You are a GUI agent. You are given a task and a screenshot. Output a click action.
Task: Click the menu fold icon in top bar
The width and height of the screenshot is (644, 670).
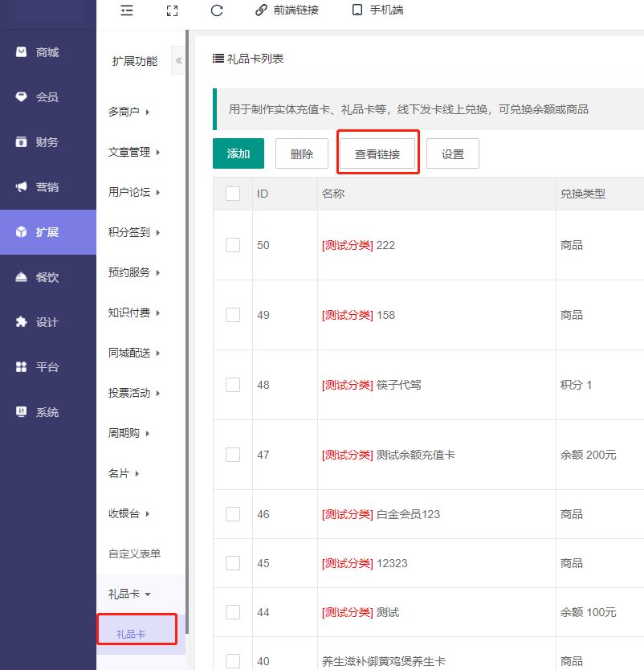[x=126, y=10]
